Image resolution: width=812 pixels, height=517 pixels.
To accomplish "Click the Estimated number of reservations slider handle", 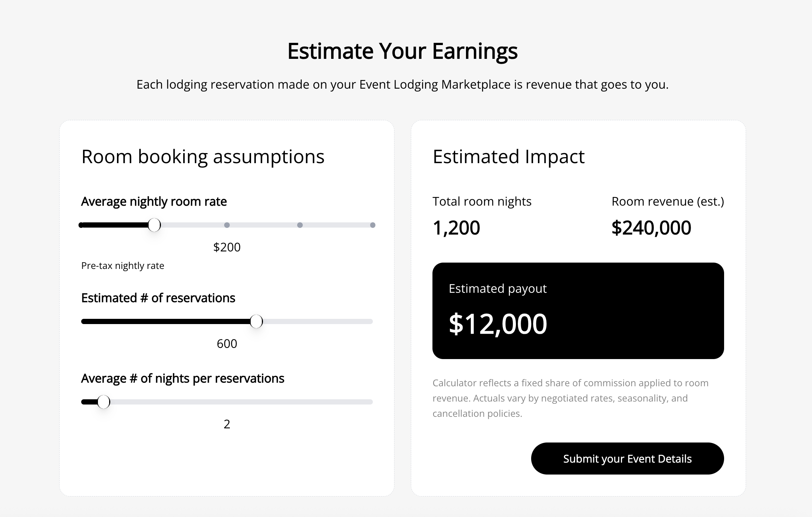I will click(x=256, y=321).
